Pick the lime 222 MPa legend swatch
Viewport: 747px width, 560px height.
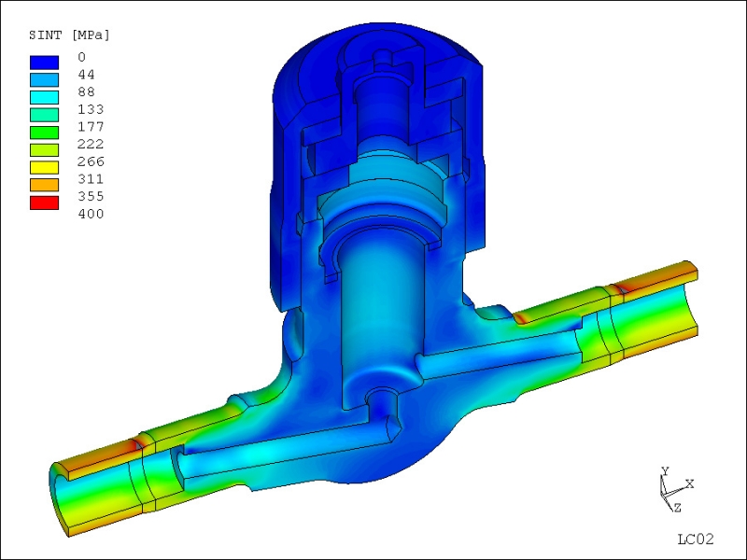click(44, 150)
